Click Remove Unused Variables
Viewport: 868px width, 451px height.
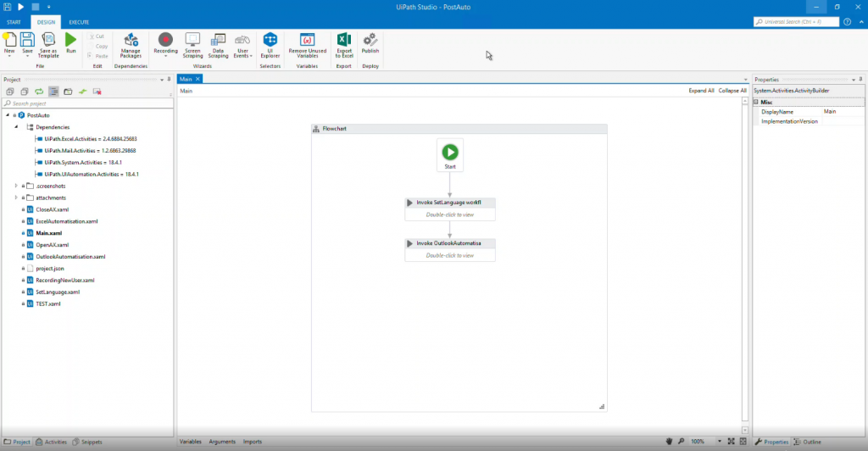click(x=307, y=45)
